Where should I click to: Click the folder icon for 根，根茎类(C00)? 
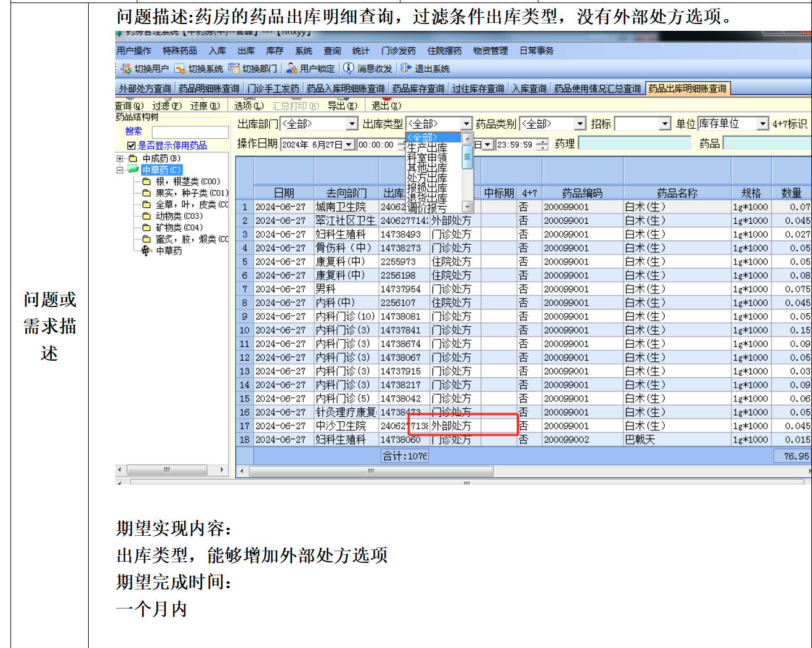click(146, 182)
